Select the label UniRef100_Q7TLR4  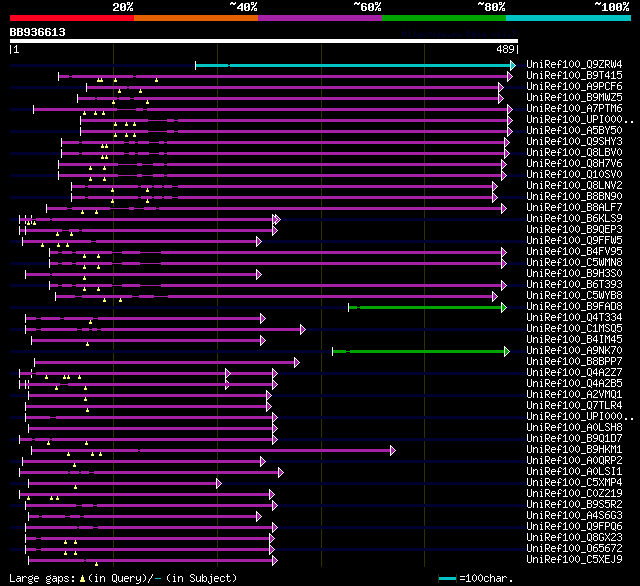click(574, 406)
